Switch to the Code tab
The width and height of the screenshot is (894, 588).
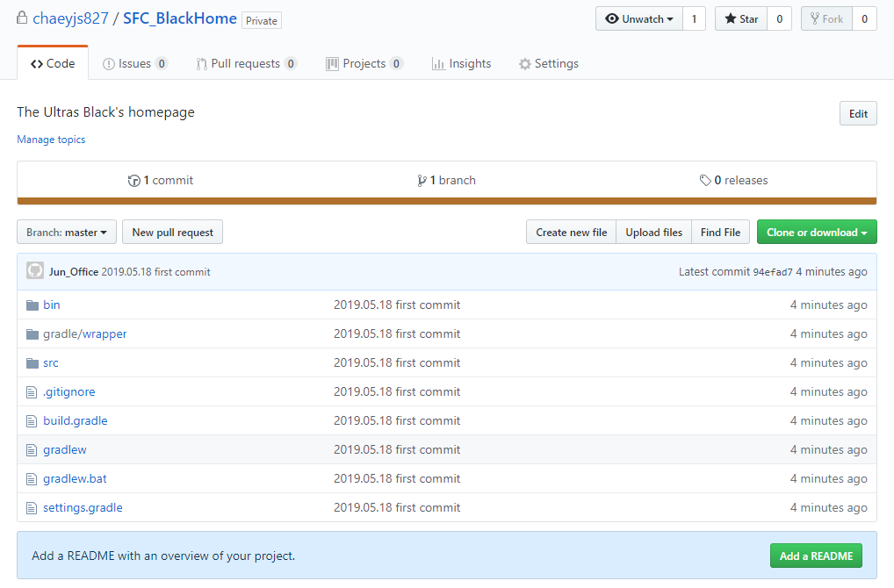click(53, 63)
